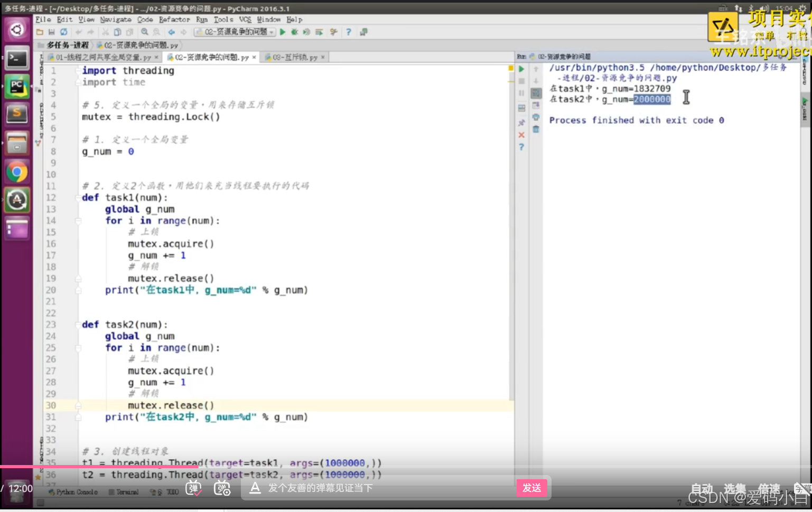This screenshot has width=812, height=512.
Task: Click line number 30 in the gutter
Action: click(x=51, y=405)
